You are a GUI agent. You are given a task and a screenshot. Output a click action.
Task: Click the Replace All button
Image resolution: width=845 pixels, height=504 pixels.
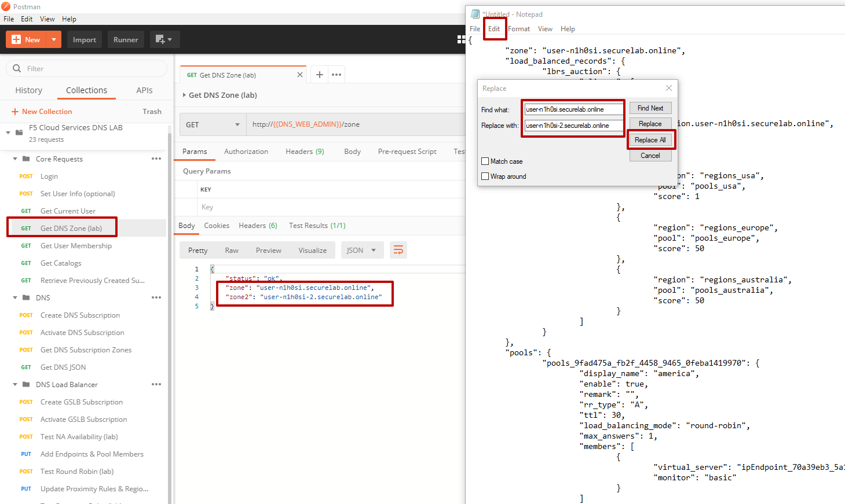(650, 140)
